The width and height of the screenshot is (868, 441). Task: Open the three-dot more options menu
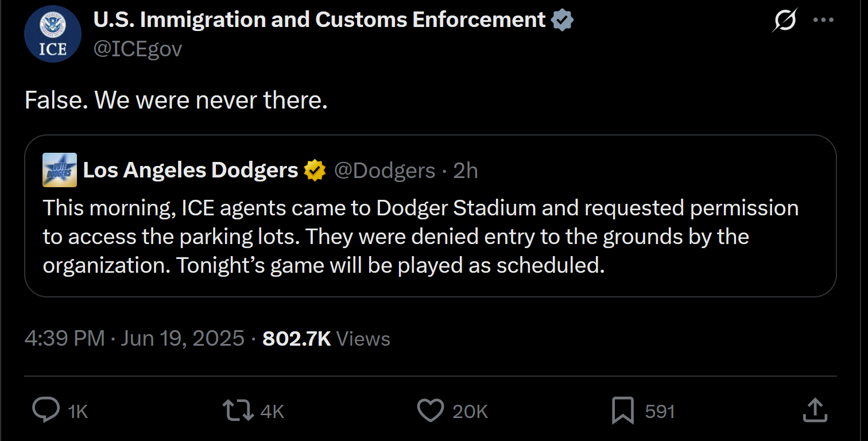tap(823, 20)
